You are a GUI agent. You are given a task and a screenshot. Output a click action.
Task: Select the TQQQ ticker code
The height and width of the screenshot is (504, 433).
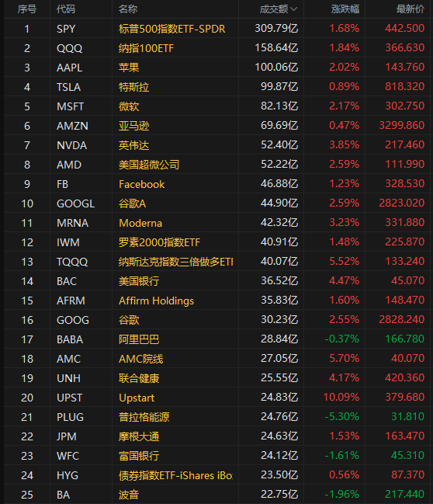point(72,262)
